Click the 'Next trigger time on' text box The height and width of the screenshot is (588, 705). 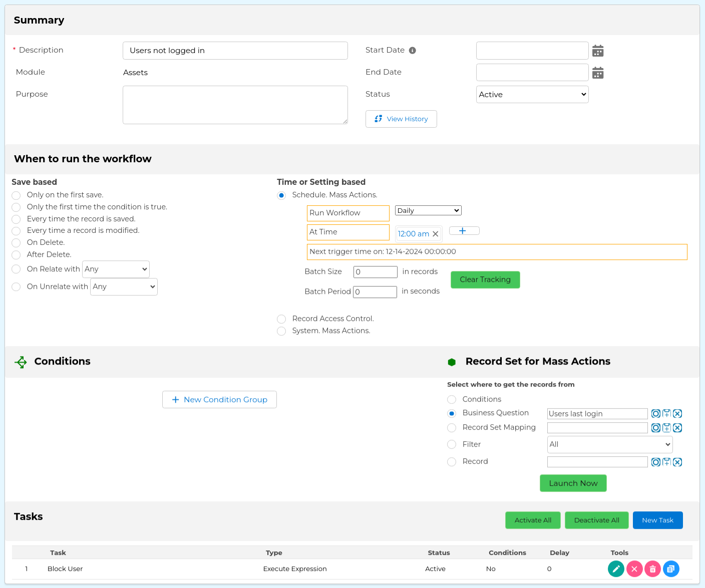click(497, 252)
